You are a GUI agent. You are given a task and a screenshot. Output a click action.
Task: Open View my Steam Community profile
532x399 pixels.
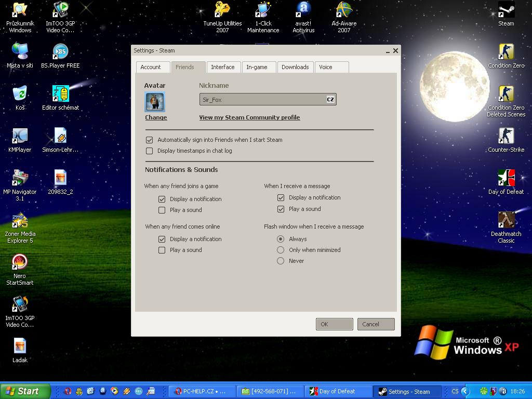click(x=249, y=117)
